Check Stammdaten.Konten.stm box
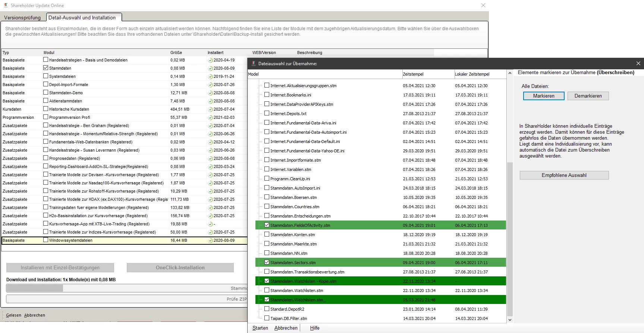Screen dimensions: 644x333 point(267,234)
